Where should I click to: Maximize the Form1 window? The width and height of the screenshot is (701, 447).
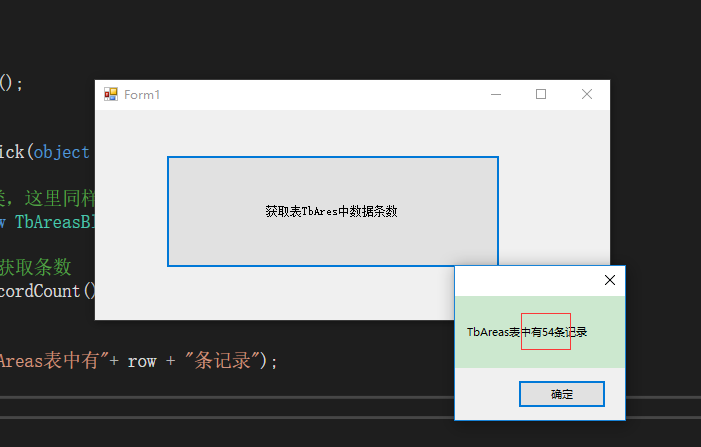[x=541, y=94]
